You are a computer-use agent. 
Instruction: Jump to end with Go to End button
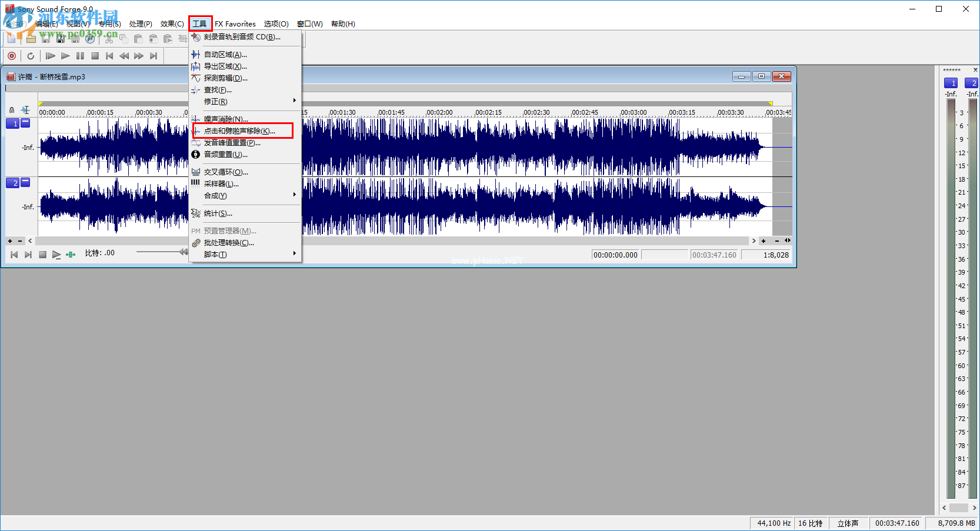154,56
